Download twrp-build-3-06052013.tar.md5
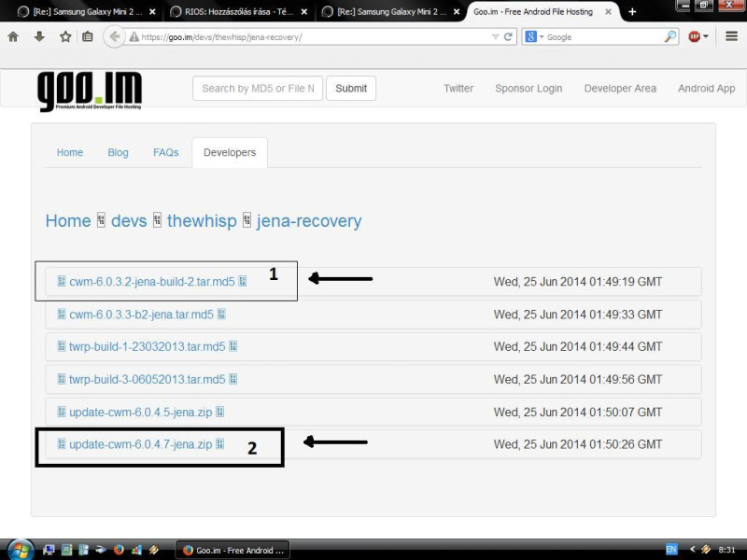 coord(148,380)
